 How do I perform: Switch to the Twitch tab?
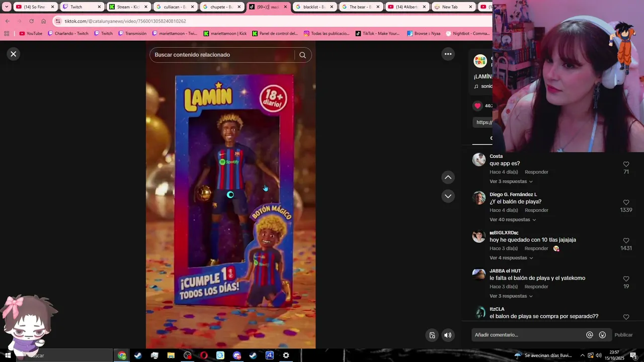pyautogui.click(x=82, y=7)
